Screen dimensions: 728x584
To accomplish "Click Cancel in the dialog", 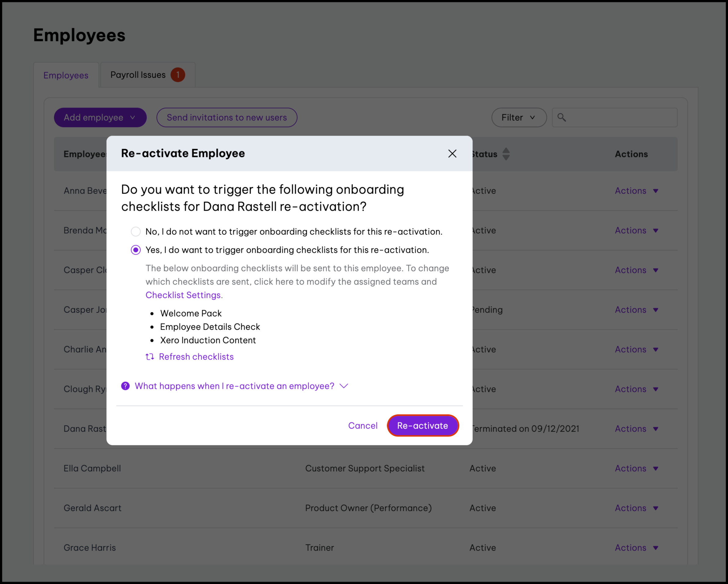I will [363, 426].
